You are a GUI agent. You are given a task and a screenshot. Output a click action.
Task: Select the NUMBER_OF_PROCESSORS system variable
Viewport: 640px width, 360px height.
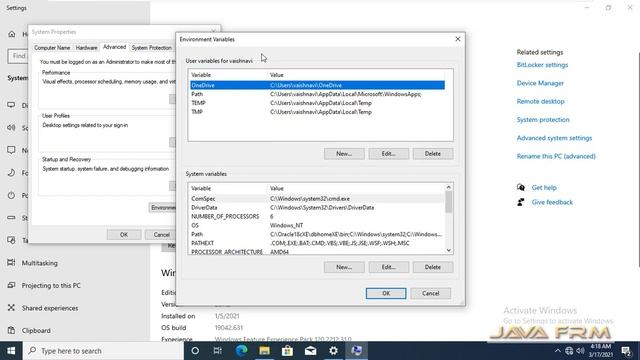pos(317,216)
